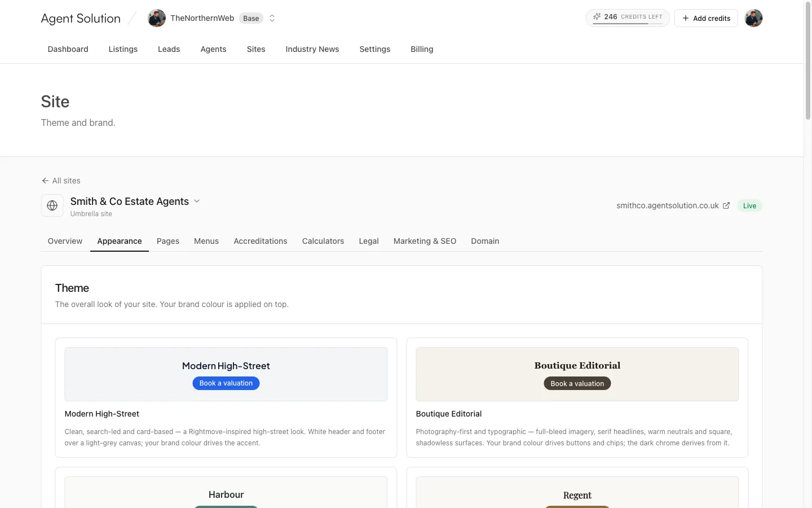Click the Theme section heading

72,288
